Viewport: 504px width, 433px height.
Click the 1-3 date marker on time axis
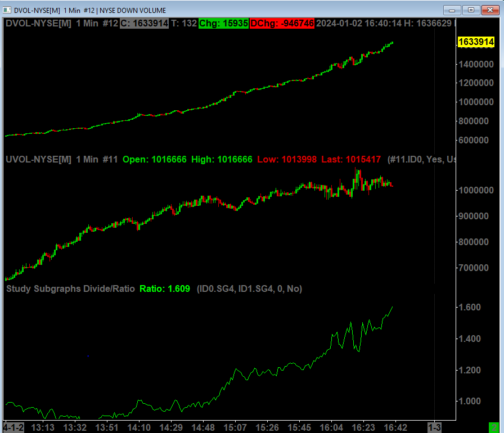pos(434,428)
